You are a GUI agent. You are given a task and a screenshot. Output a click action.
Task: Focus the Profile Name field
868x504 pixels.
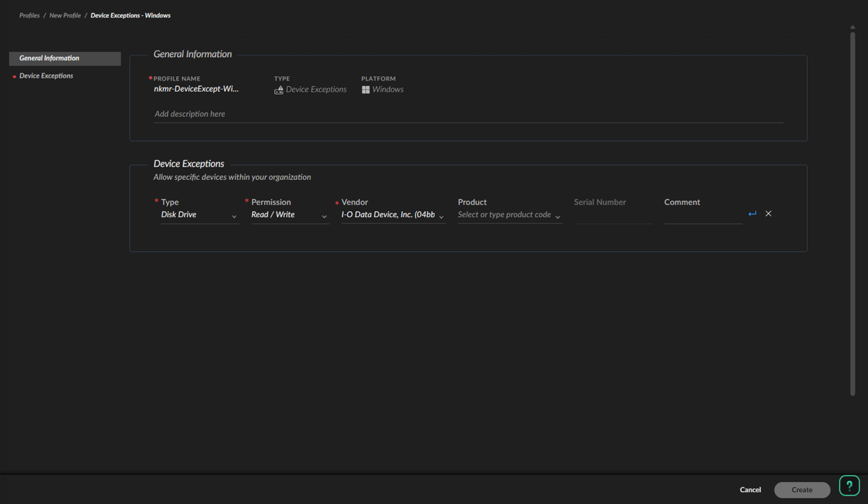coord(197,90)
